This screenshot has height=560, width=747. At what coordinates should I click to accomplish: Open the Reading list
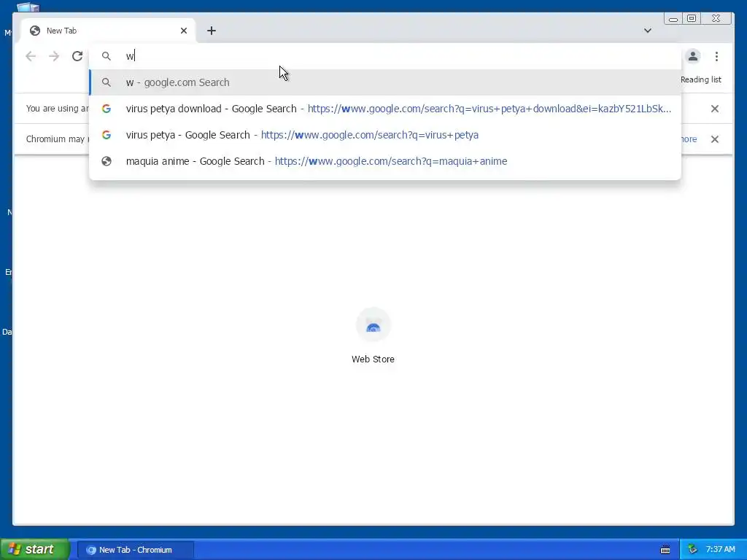click(x=701, y=79)
